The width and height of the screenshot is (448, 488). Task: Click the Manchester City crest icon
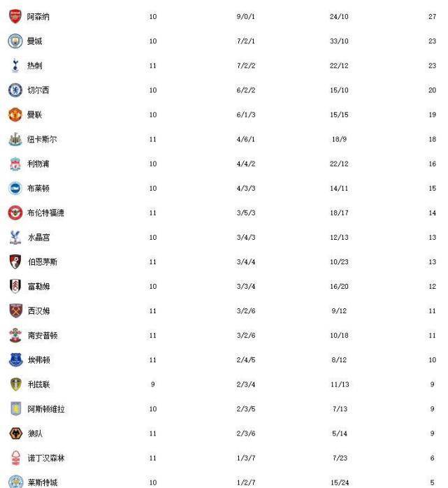click(15, 41)
